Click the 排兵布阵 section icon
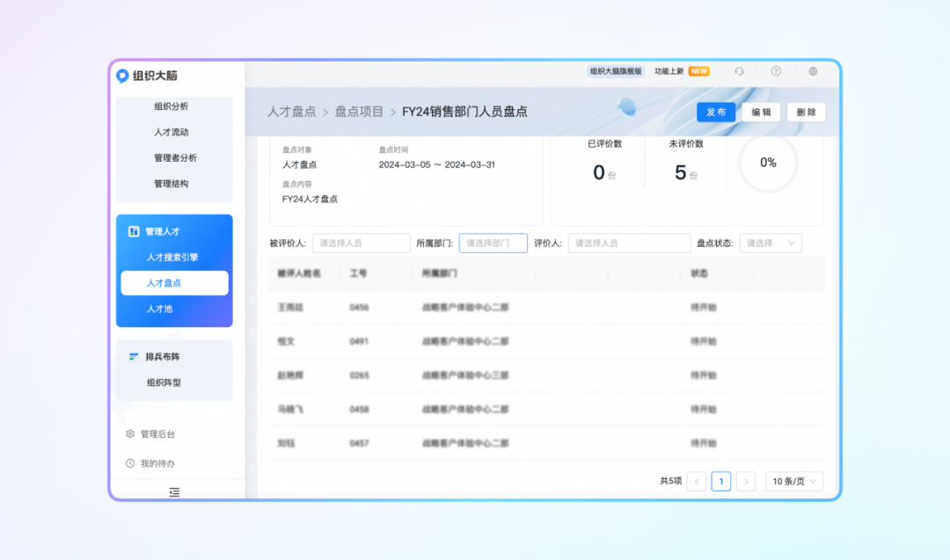The height and width of the screenshot is (560, 950). pyautogui.click(x=134, y=356)
